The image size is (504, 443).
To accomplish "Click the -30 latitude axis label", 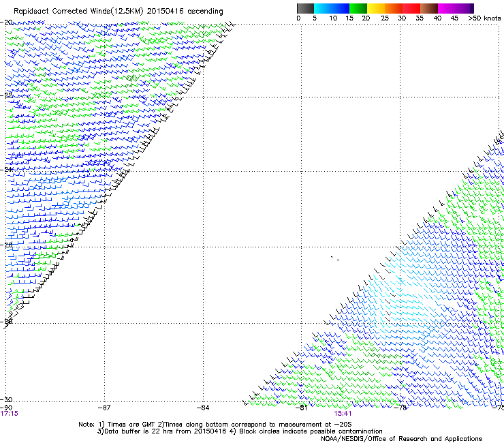I will 6,399.
